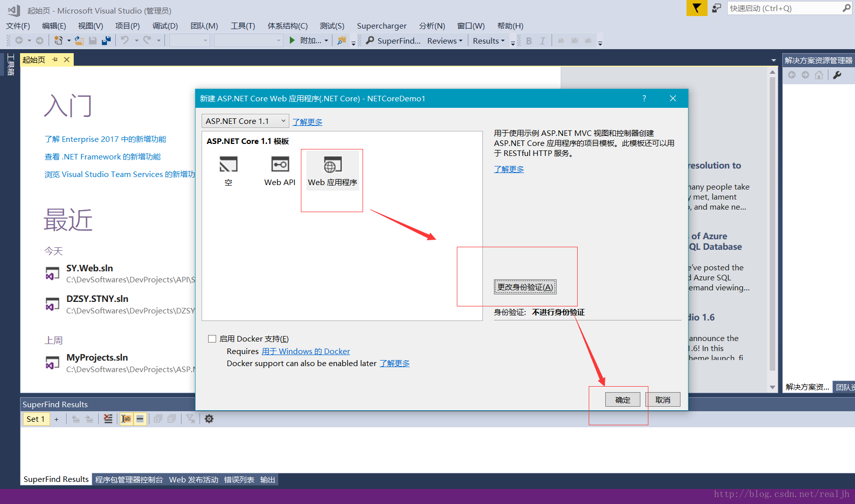The width and height of the screenshot is (855, 504).
Task: Click the Save All toolbar icon
Action: pyautogui.click(x=106, y=41)
